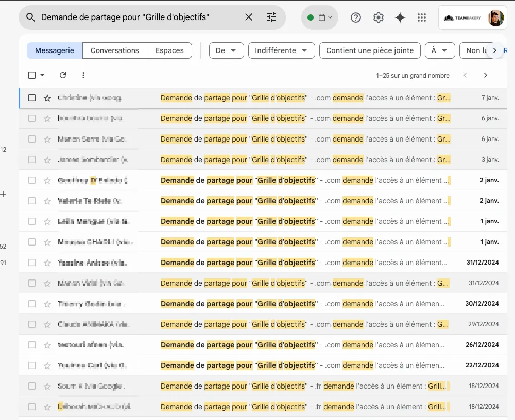Switch to the Conversations tab
The height and width of the screenshot is (420, 515).
(x=115, y=50)
